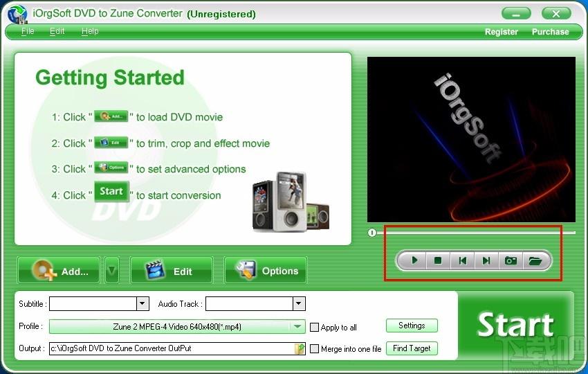This screenshot has width=588, height=374.
Task: Click the iOrgSoft app logo icon
Action: coord(17,15)
